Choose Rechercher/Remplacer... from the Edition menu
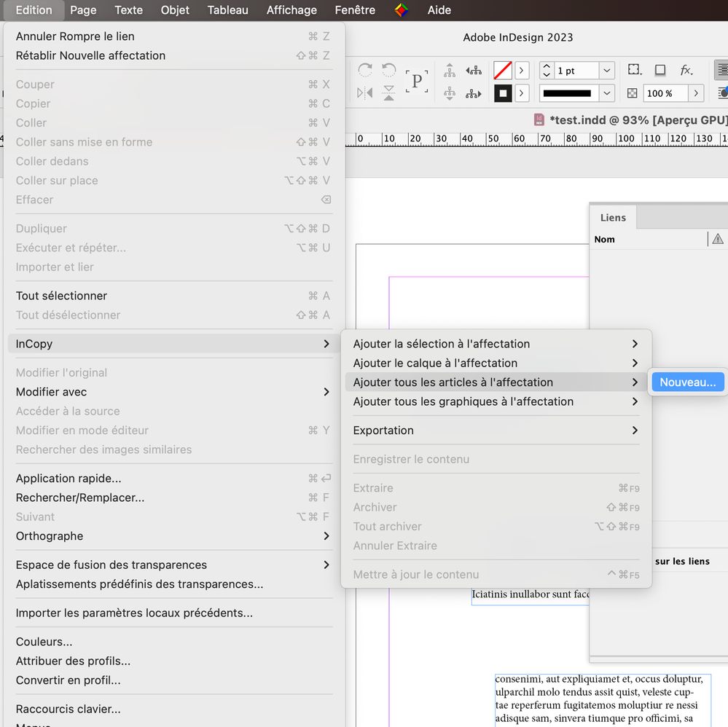This screenshot has height=727, width=728. [80, 498]
